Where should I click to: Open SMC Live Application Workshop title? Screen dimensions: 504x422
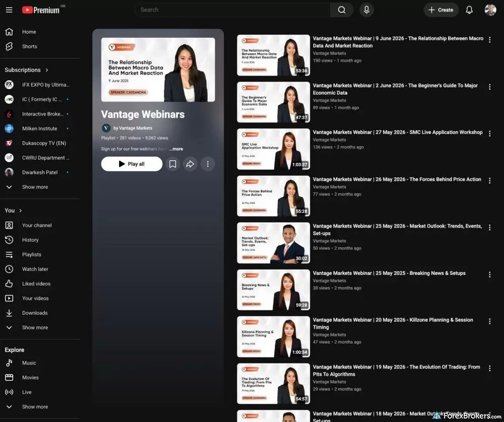point(398,132)
